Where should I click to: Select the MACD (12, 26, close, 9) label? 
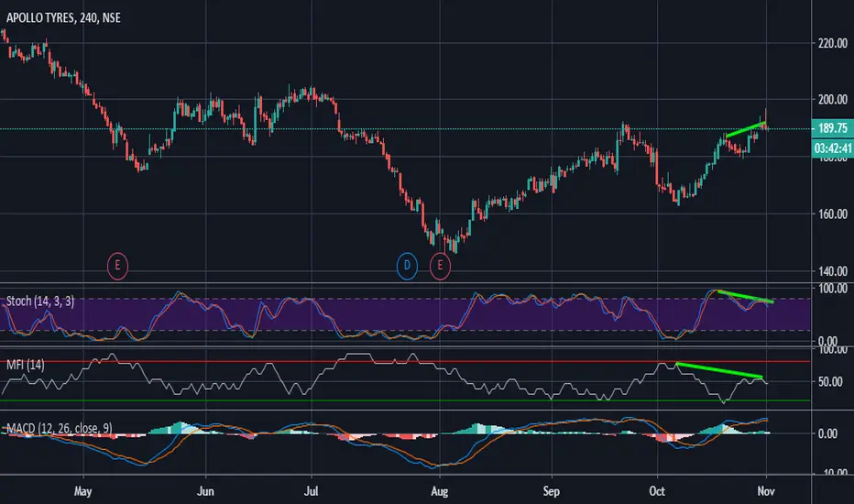(x=59, y=428)
